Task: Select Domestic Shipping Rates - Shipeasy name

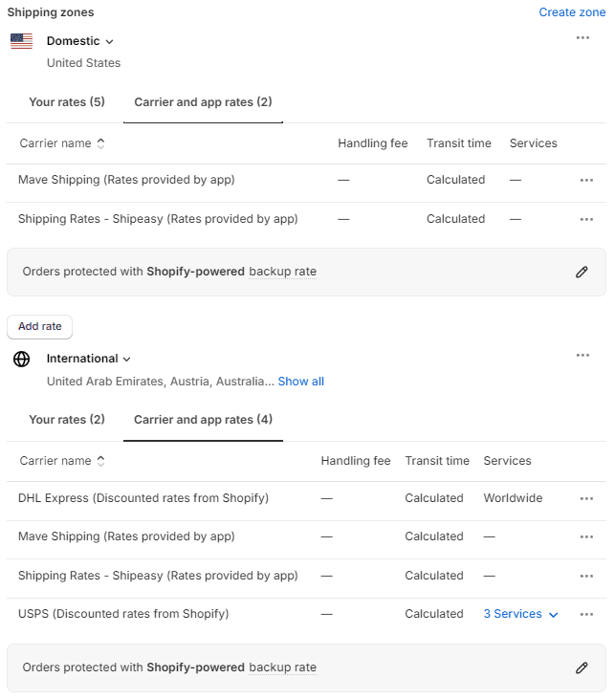Action: tap(158, 219)
